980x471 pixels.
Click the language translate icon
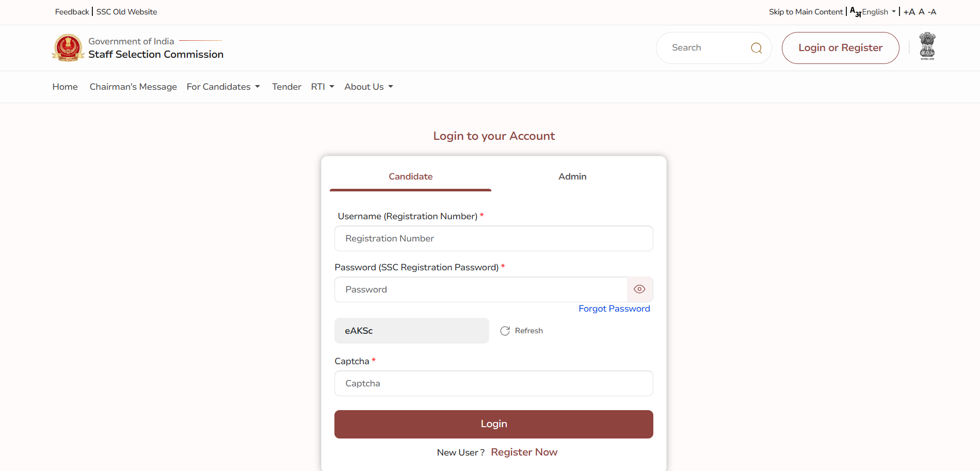click(855, 12)
